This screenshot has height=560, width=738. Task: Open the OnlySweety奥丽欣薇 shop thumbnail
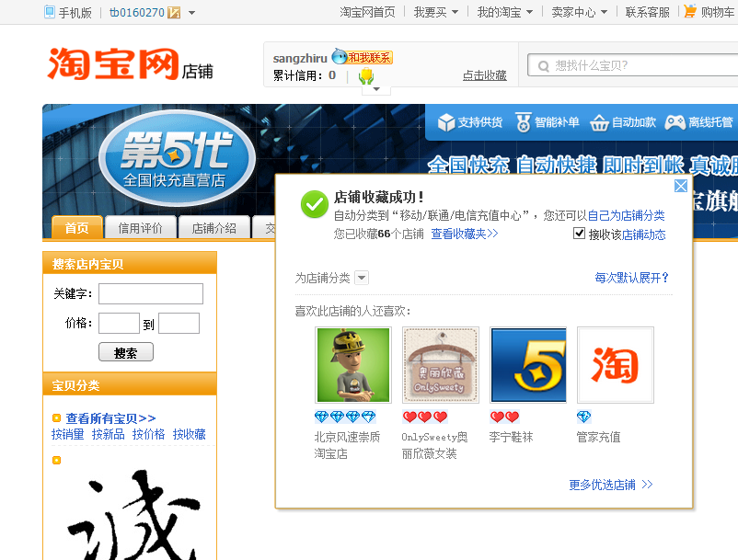pos(441,365)
